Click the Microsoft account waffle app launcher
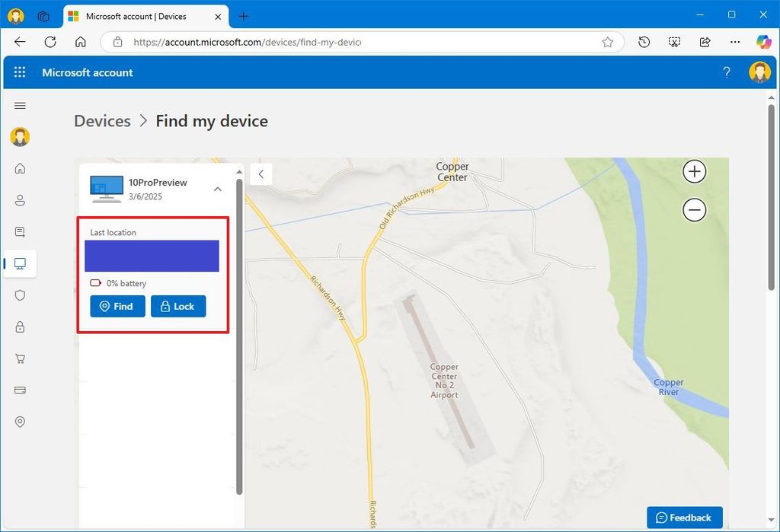This screenshot has width=780, height=532. tap(20, 72)
